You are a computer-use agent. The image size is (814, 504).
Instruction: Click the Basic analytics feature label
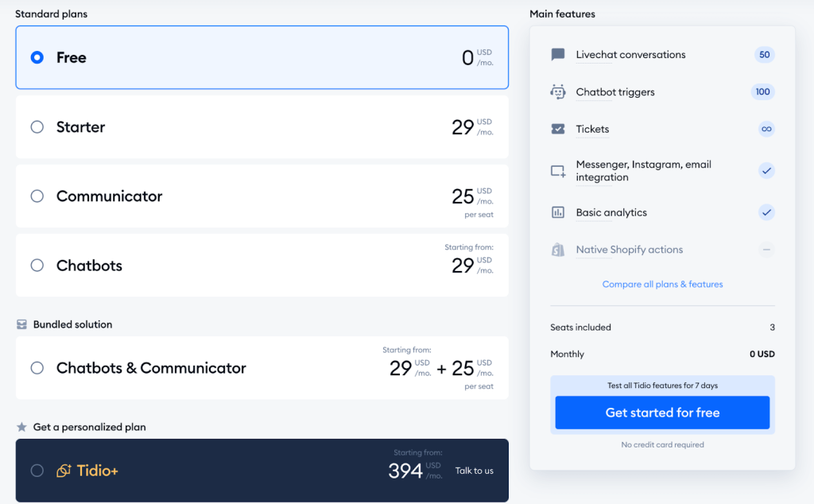click(611, 212)
